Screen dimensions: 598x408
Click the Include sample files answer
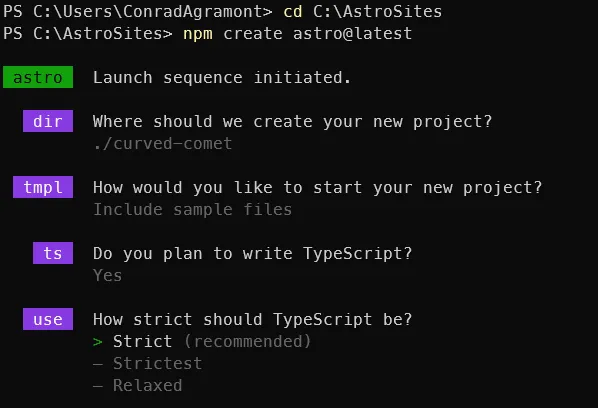pos(193,209)
